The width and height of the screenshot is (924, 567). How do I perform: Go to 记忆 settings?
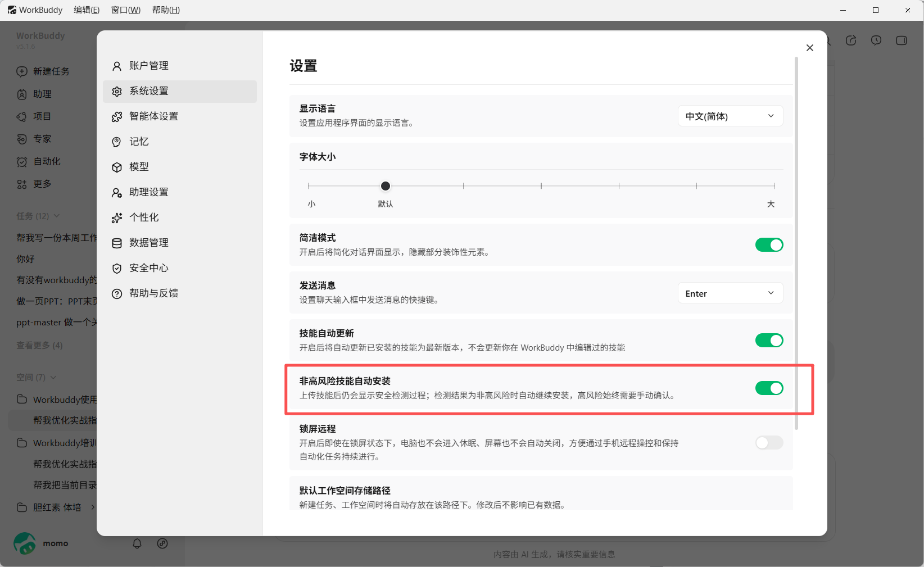180,142
